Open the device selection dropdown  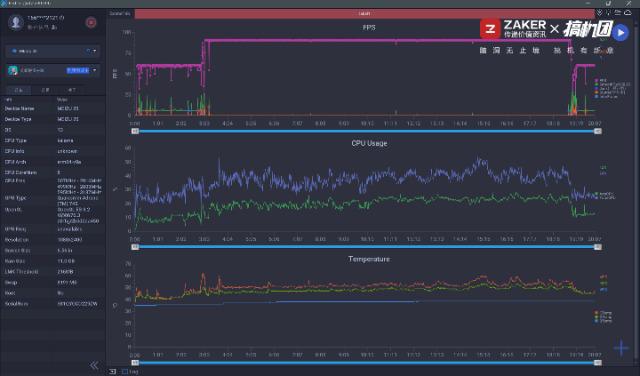(53, 51)
